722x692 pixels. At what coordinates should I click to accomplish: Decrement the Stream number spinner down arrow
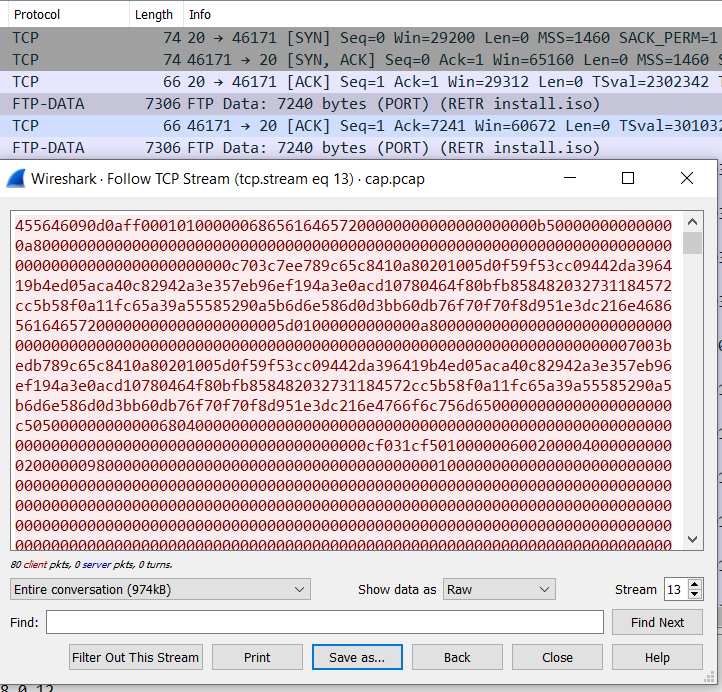click(x=695, y=594)
